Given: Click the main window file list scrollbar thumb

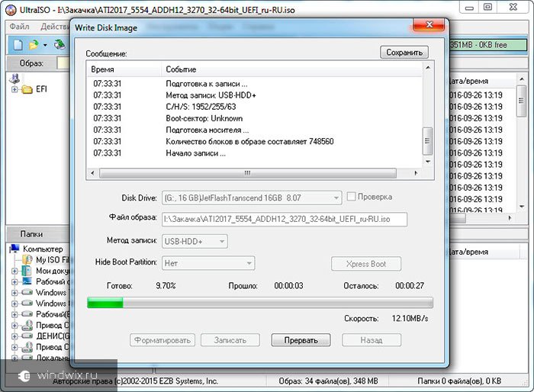Looking at the screenshot, I should 521,101.
